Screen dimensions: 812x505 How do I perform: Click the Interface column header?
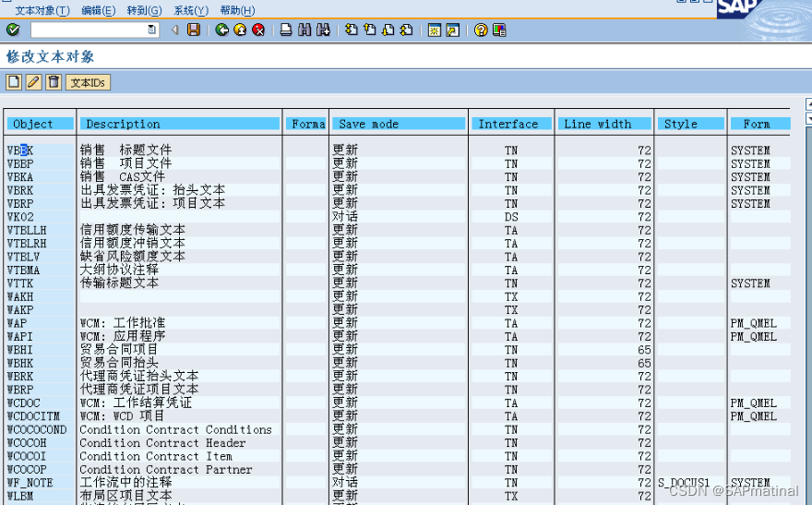click(511, 124)
